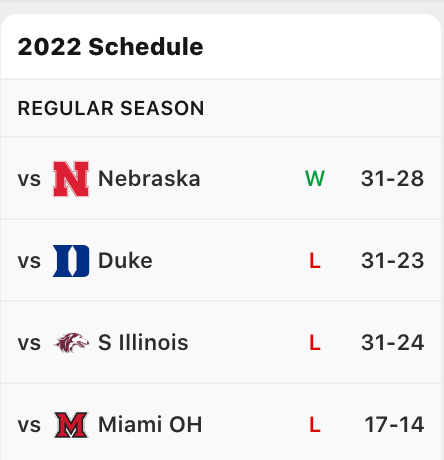This screenshot has width=444, height=460.
Task: Open the 31-23 Duke game score
Action: click(x=392, y=261)
